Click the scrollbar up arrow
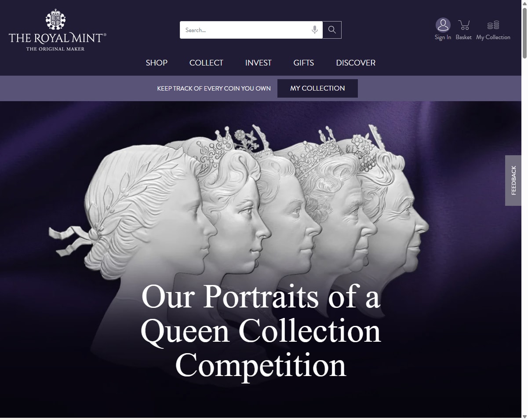This screenshot has width=528, height=420. point(524,4)
